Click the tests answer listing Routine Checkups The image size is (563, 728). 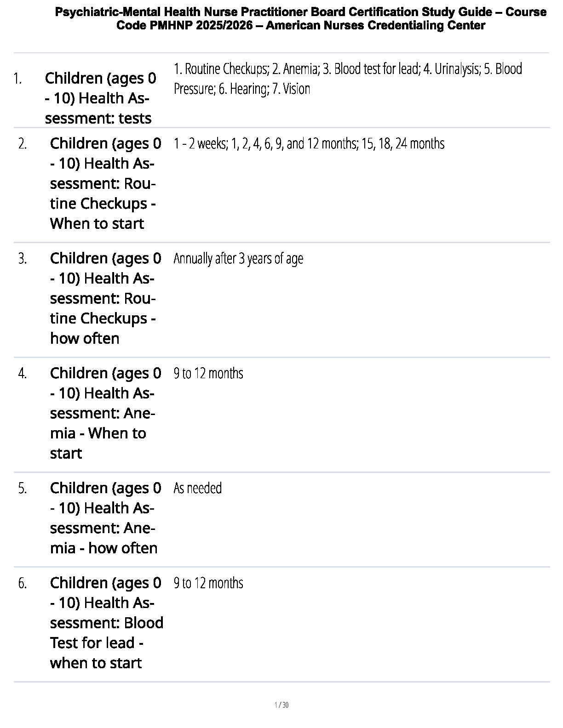coord(348,79)
